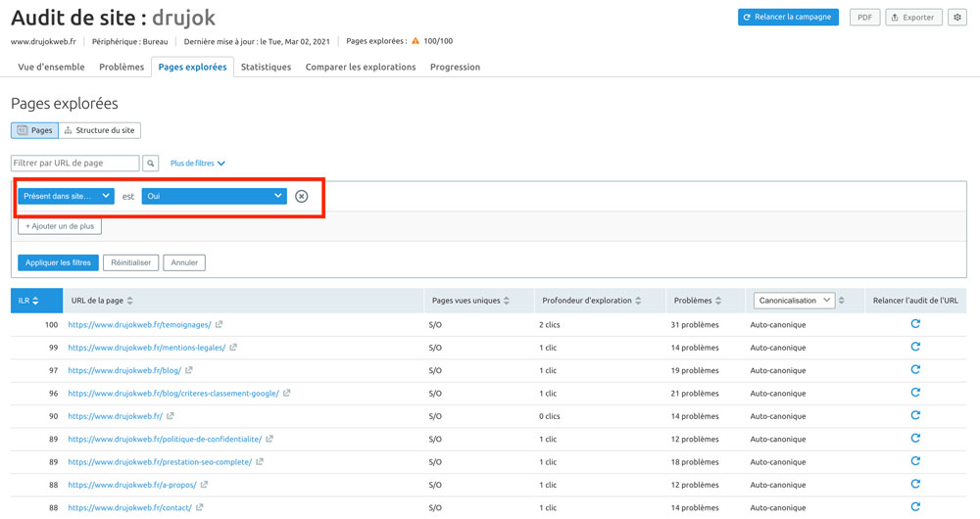Viewport: 980px width, 519px height.
Task: Click the Exporter button
Action: point(913,18)
